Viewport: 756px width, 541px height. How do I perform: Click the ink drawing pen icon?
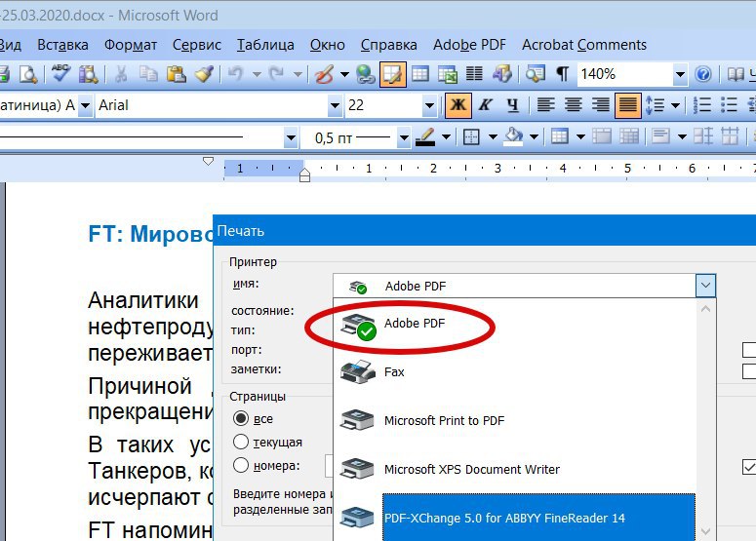coord(324,74)
